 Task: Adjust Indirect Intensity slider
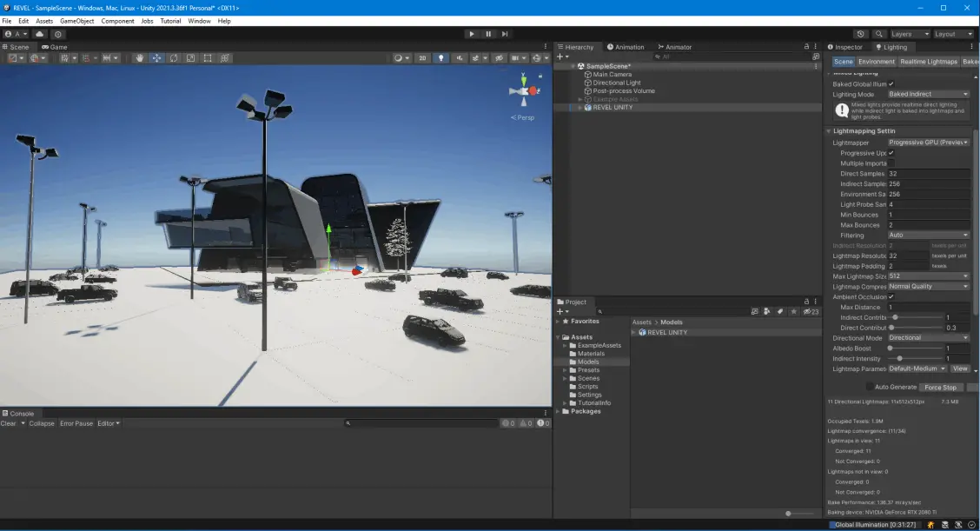(915, 358)
